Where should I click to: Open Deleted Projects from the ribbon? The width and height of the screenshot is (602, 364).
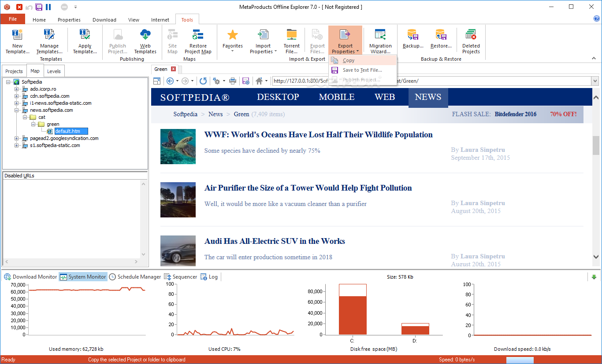click(x=471, y=41)
